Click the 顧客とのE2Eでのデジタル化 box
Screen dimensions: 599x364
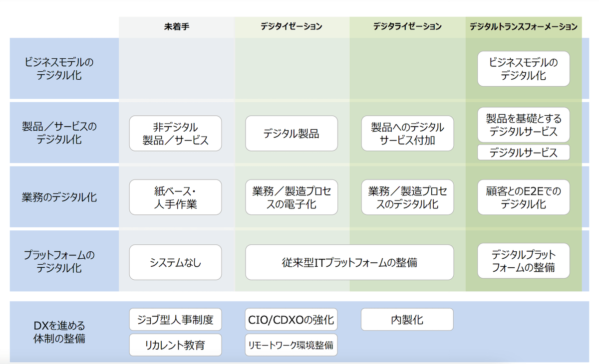[x=523, y=197]
